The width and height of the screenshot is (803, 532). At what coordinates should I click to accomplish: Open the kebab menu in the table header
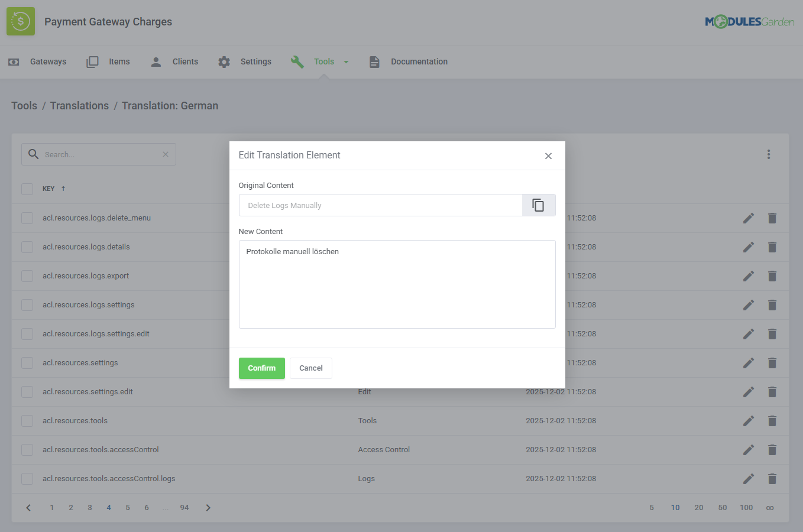(769, 154)
